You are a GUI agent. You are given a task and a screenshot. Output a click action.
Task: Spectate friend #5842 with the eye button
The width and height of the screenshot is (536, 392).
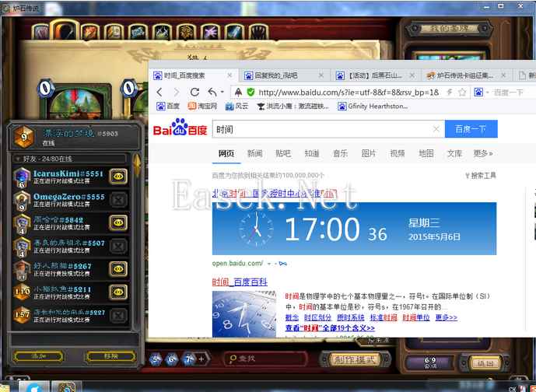point(118,222)
